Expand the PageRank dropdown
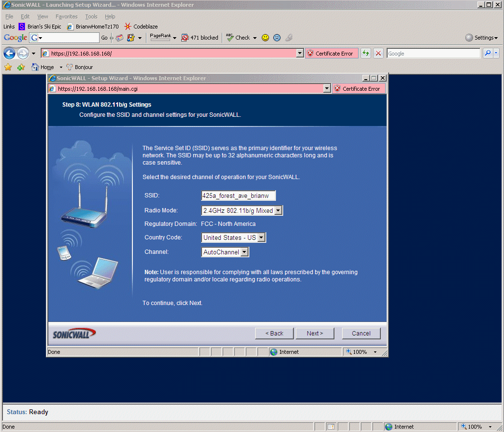This screenshot has height=432, width=504. (174, 38)
